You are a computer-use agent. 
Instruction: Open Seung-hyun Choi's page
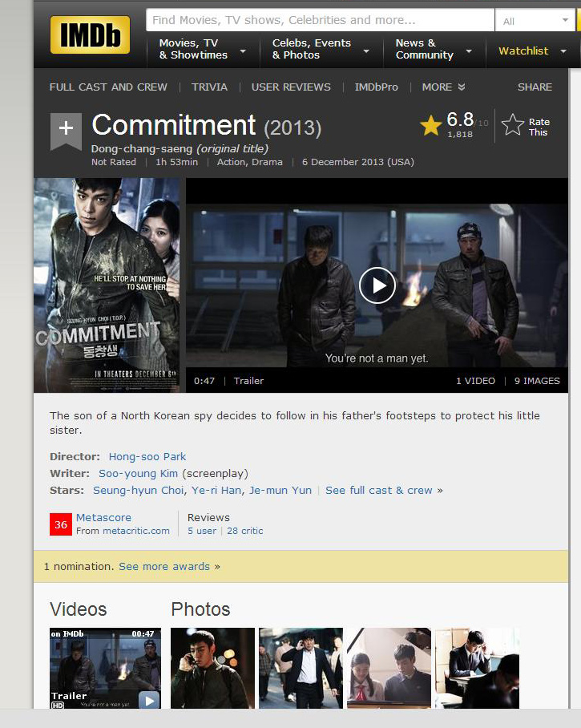[x=139, y=491]
